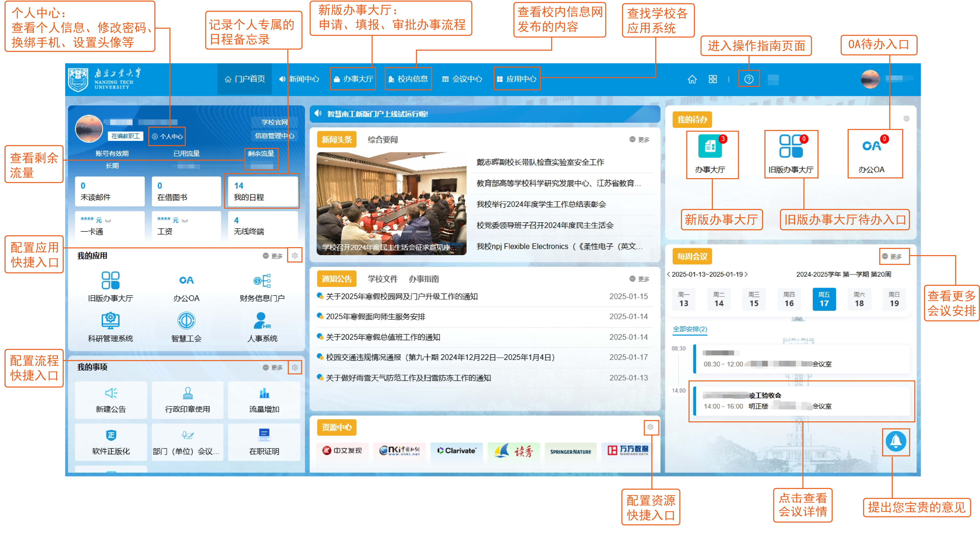Open 信息管理中心 link

pos(274,136)
